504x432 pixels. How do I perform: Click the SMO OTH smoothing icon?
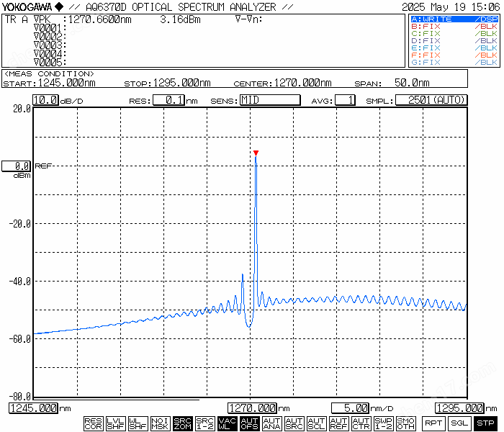(405, 423)
